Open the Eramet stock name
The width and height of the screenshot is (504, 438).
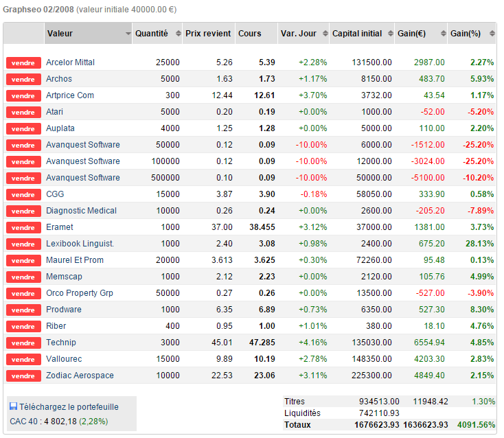click(60, 227)
